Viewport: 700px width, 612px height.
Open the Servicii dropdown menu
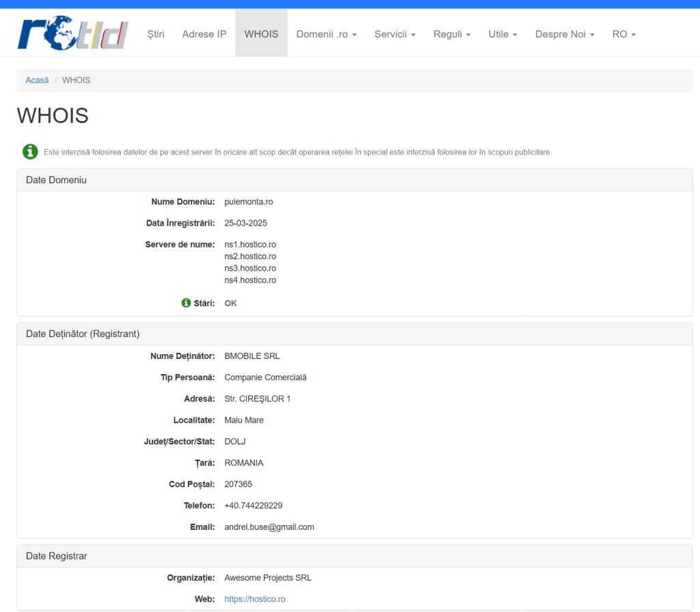(394, 34)
